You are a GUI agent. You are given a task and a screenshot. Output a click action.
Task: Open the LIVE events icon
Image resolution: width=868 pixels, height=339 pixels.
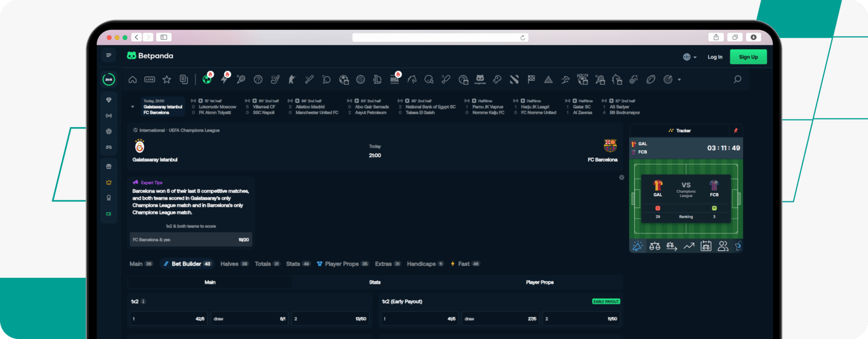150,80
